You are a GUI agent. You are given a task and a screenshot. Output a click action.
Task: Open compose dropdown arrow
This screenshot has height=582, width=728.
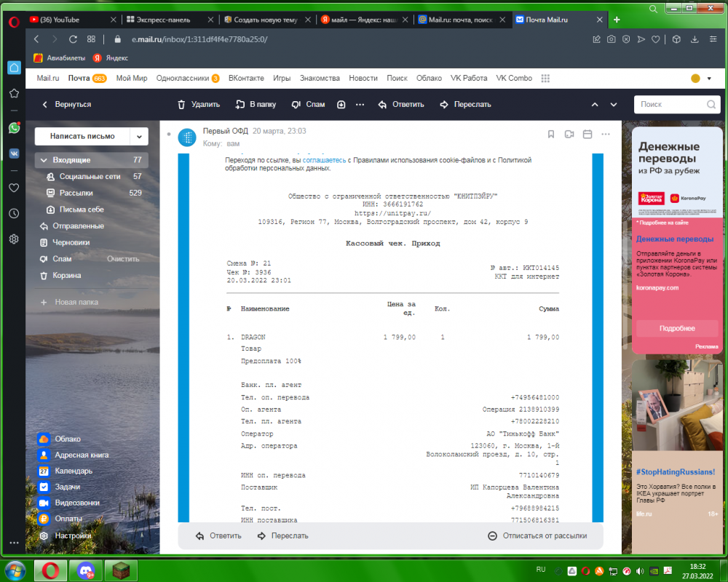pos(139,137)
